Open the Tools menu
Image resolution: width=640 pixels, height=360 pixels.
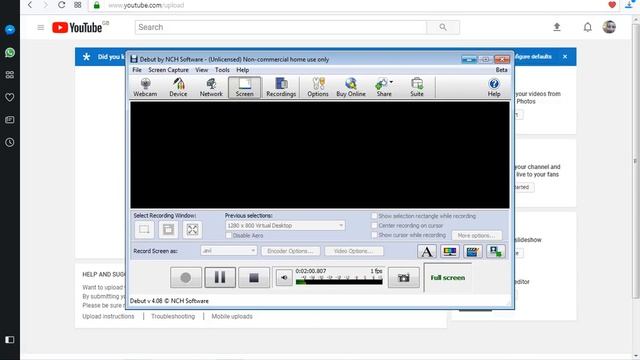pos(222,70)
